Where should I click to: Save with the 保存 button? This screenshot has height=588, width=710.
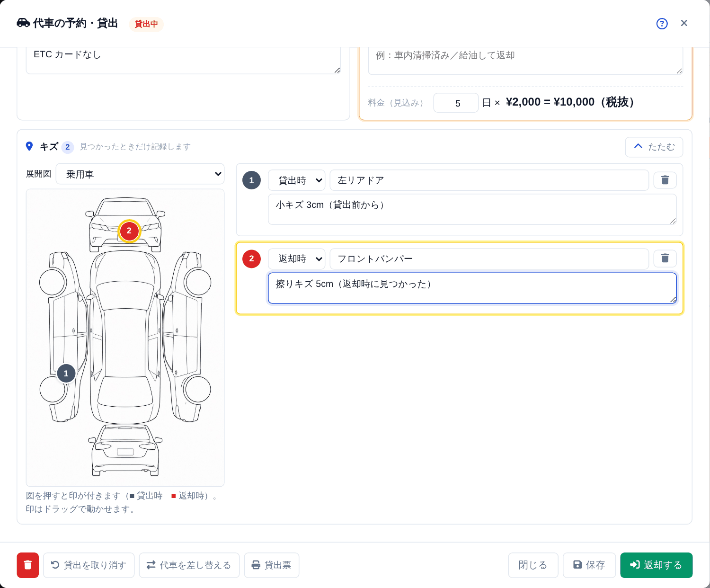point(589,565)
